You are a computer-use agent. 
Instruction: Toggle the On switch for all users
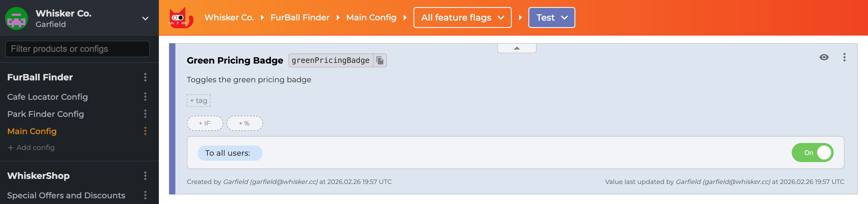pyautogui.click(x=812, y=153)
